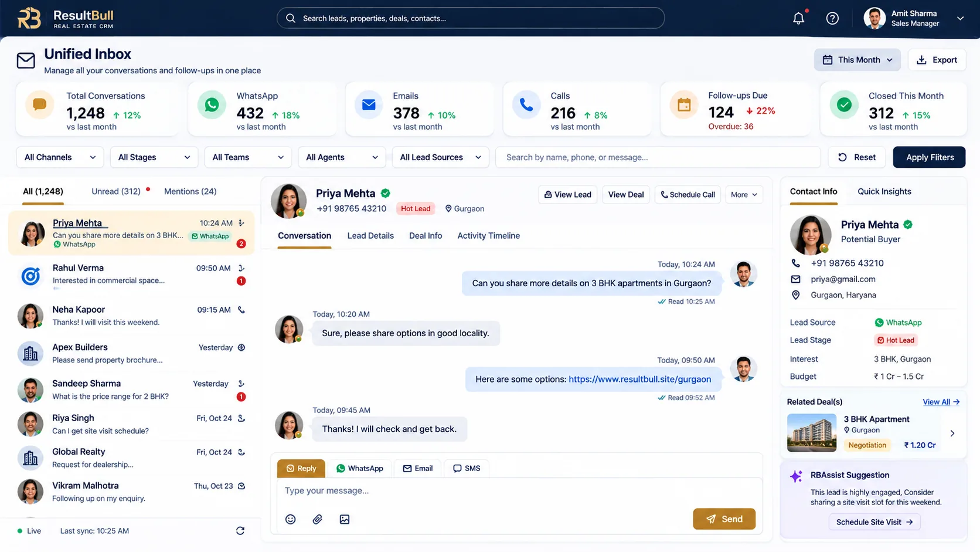
Task: Expand the More actions menu
Action: coord(744,195)
